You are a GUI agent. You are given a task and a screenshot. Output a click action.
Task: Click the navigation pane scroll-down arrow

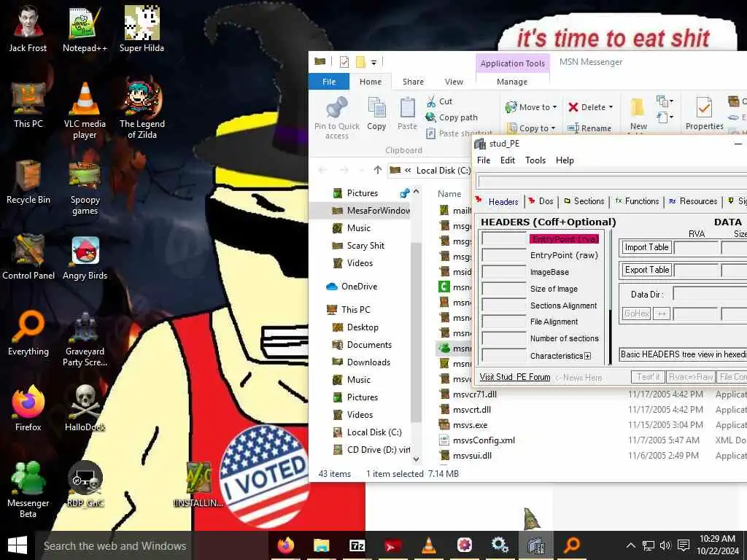tap(417, 459)
